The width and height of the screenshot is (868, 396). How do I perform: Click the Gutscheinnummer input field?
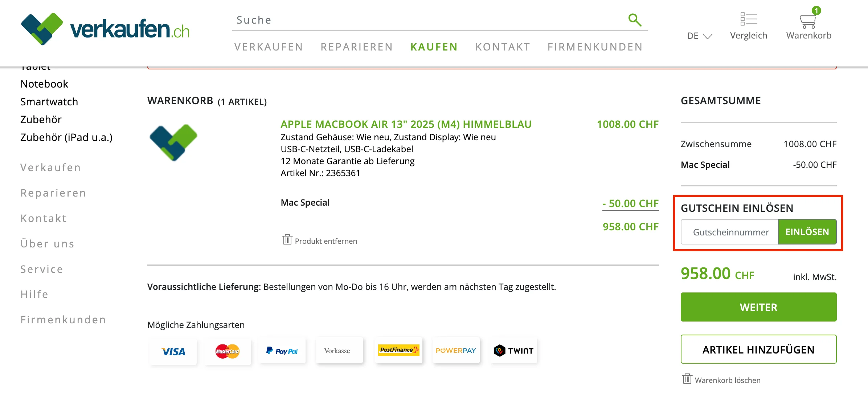[730, 232]
